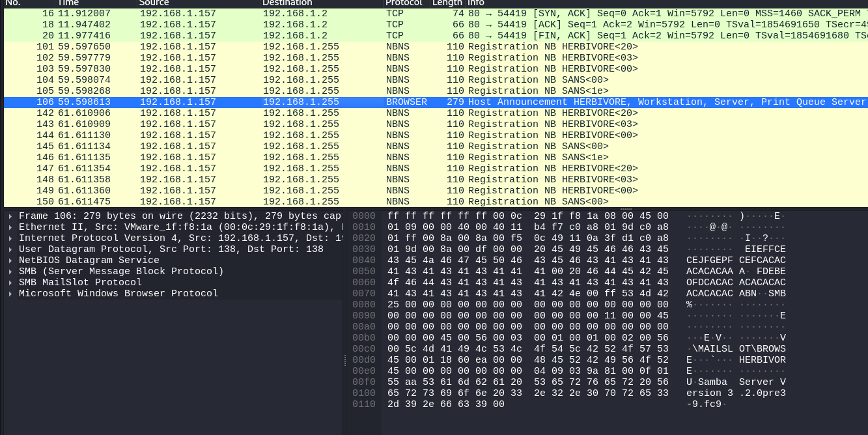The image size is (868, 435).
Task: Click the splitter between details and bytes panes
Action: (344, 360)
